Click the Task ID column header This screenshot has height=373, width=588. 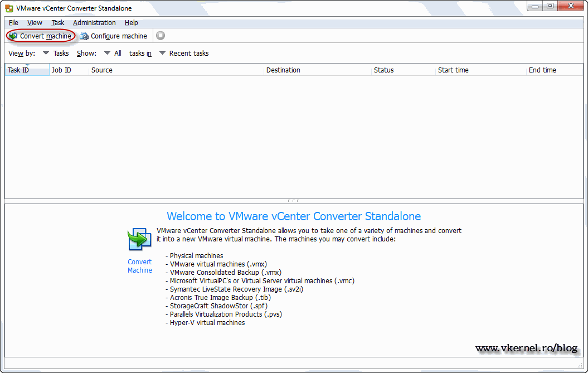(20, 70)
